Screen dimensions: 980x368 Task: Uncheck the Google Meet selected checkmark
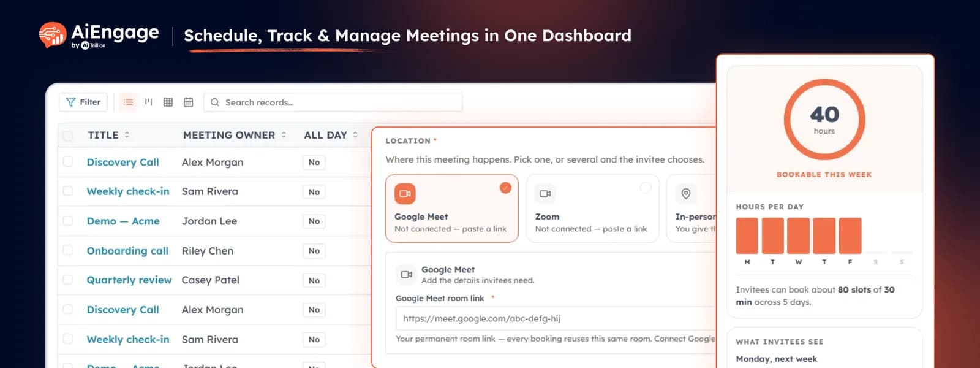505,188
